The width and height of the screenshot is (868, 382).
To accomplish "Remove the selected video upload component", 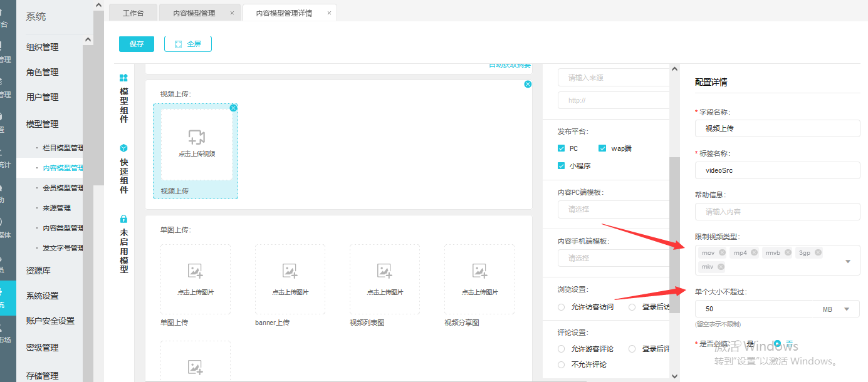I will [233, 108].
